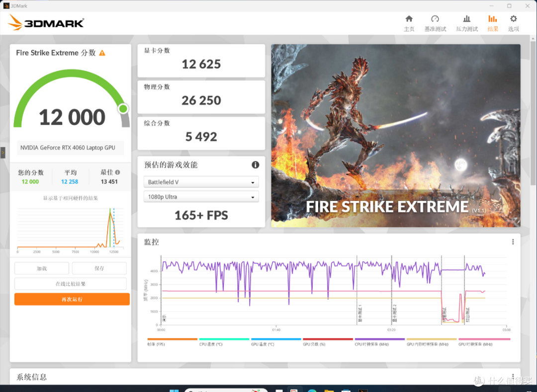This screenshot has height=392, width=537.
Task: Toggle GPU 内存时钟频率 (MHz) legend series
Action: point(432,342)
